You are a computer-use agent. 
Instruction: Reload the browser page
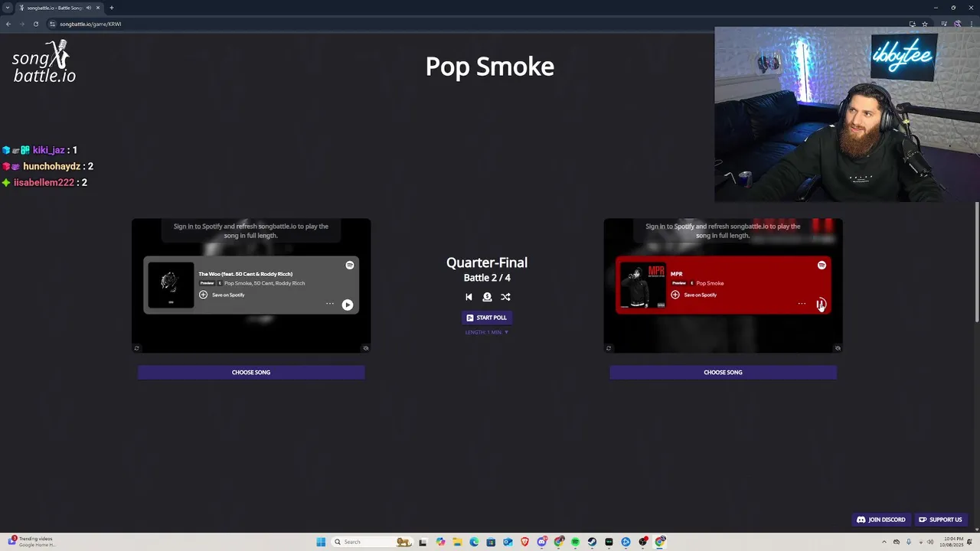35,24
